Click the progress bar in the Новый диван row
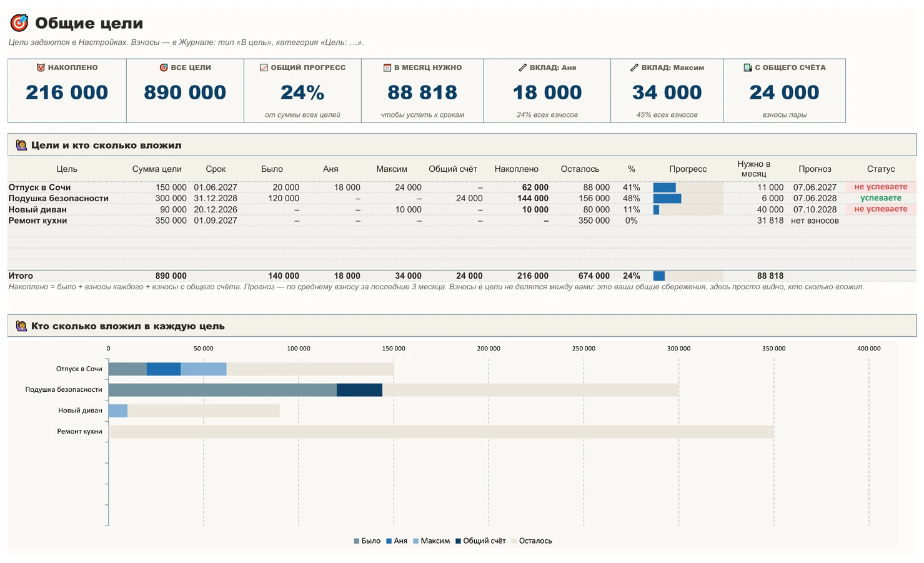924x563 pixels. 688,210
